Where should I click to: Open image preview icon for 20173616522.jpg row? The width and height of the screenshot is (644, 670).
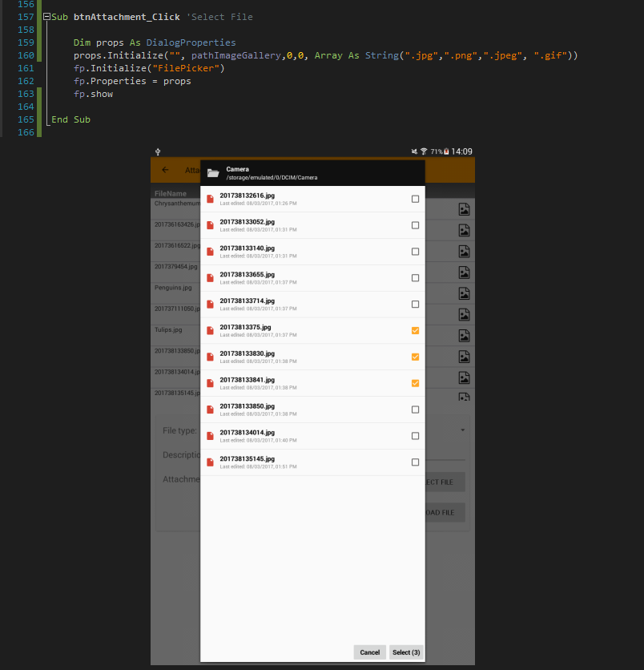(465, 252)
